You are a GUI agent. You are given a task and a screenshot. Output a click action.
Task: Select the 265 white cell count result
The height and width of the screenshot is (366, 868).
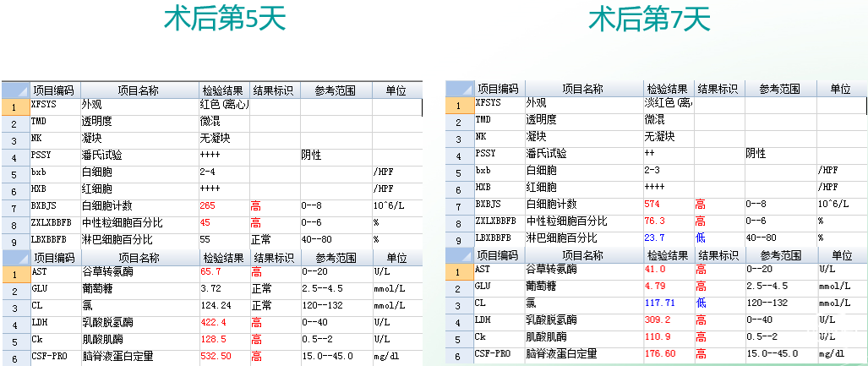click(x=208, y=206)
